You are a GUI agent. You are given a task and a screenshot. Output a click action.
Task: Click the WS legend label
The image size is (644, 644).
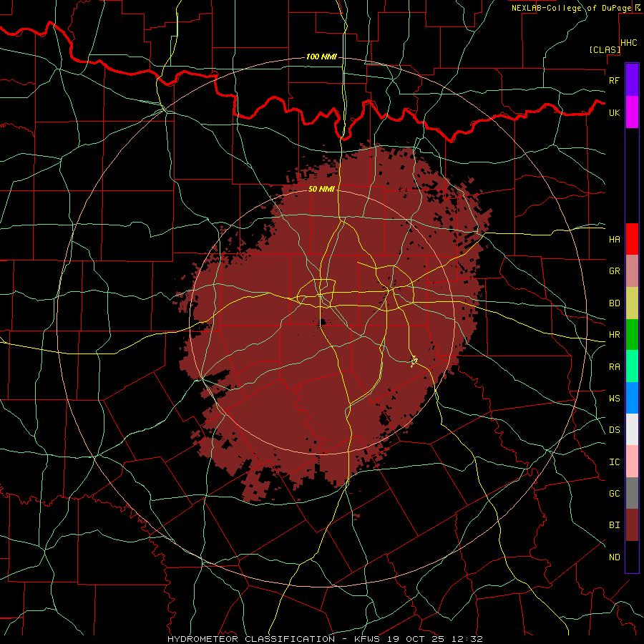point(614,398)
